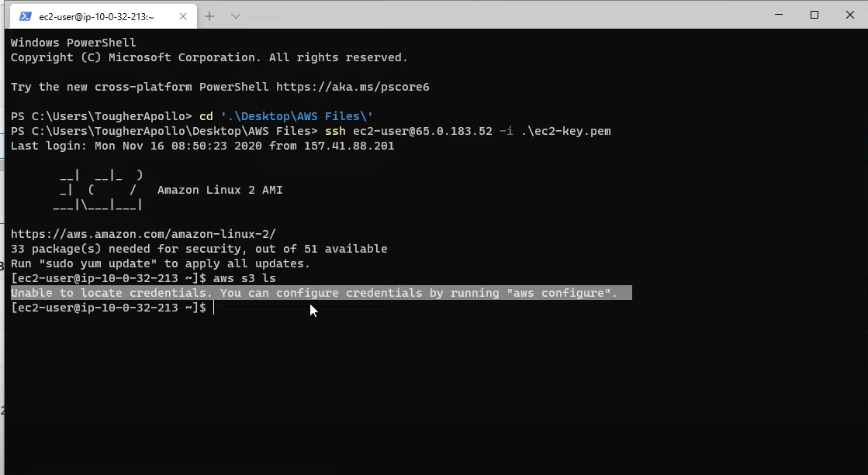
Task: Click the 'Run "sudo yum update"' line
Action: point(161,263)
